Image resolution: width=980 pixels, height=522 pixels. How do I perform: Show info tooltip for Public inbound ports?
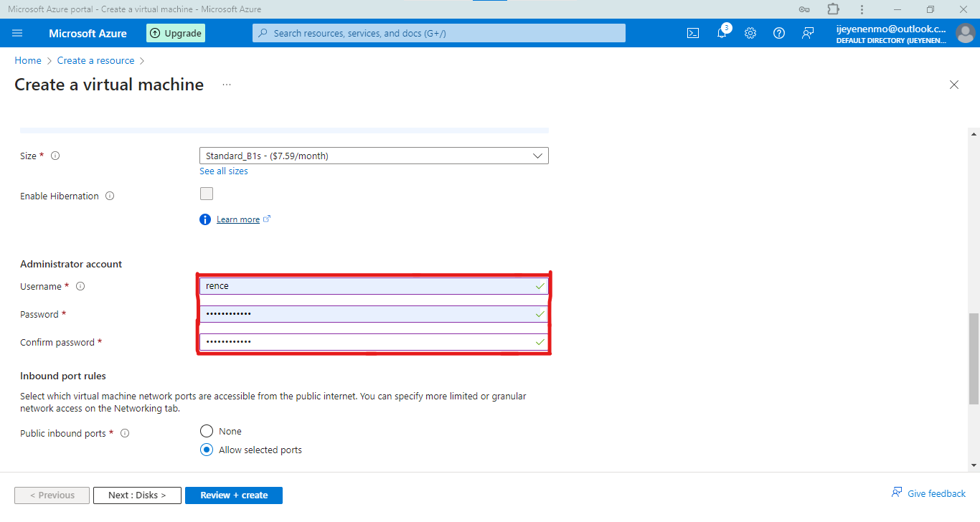click(x=125, y=433)
